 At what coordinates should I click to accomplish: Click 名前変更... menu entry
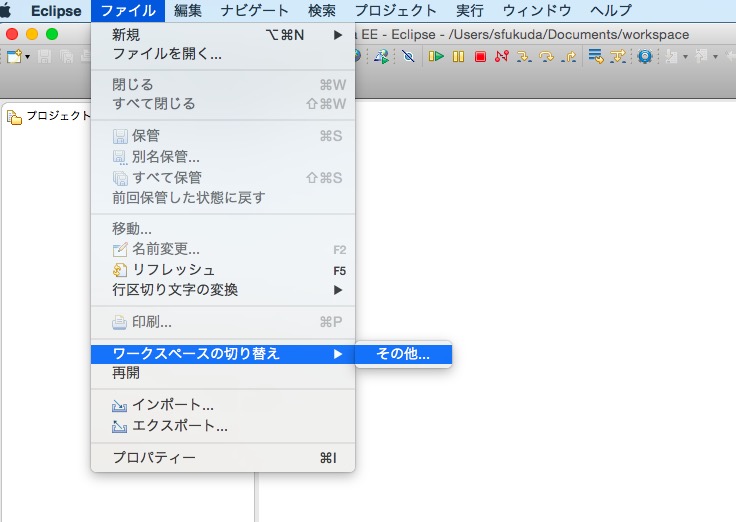tap(223, 249)
